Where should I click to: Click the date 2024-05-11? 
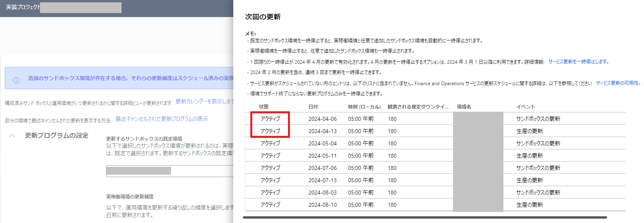coord(322,156)
